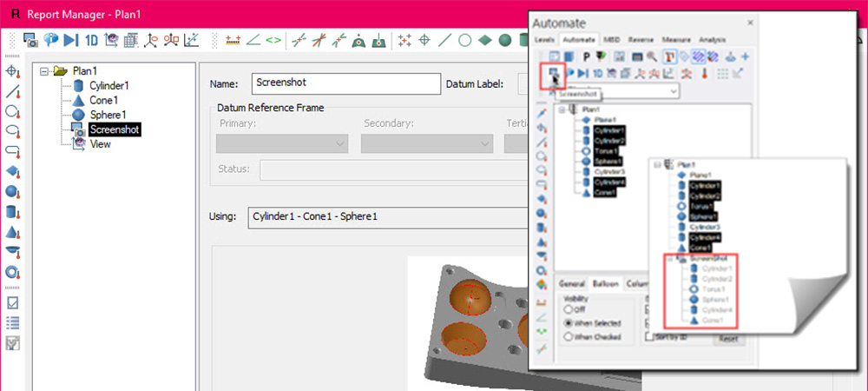The image size is (868, 391).
Task: Switch to the Measure tab
Action: pos(676,40)
